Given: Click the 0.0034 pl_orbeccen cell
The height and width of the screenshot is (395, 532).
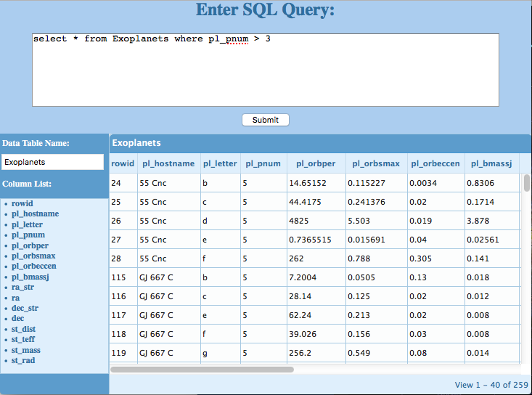Looking at the screenshot, I should 436,183.
